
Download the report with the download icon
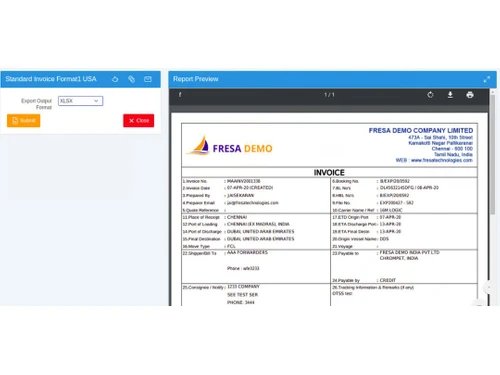point(450,95)
